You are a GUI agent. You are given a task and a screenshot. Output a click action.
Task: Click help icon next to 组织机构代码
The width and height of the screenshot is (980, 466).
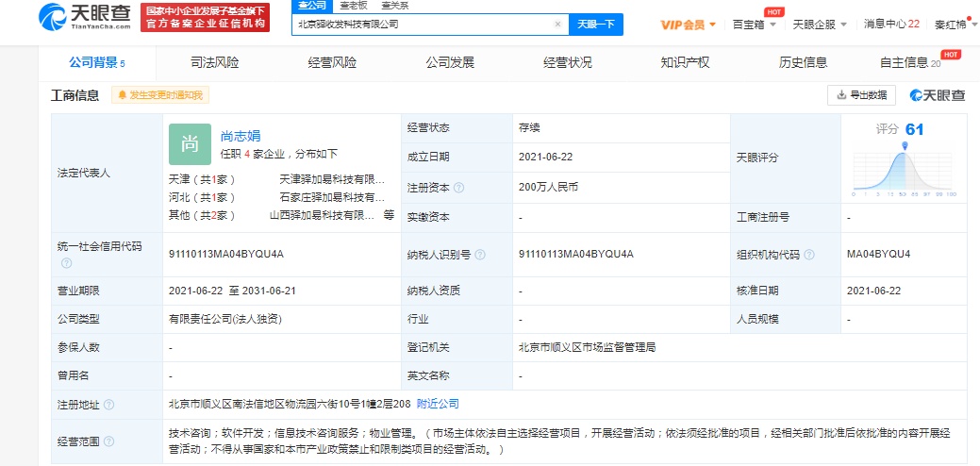tap(809, 255)
